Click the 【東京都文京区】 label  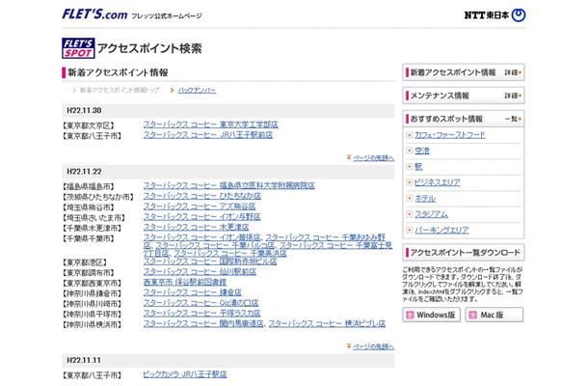coord(88,125)
